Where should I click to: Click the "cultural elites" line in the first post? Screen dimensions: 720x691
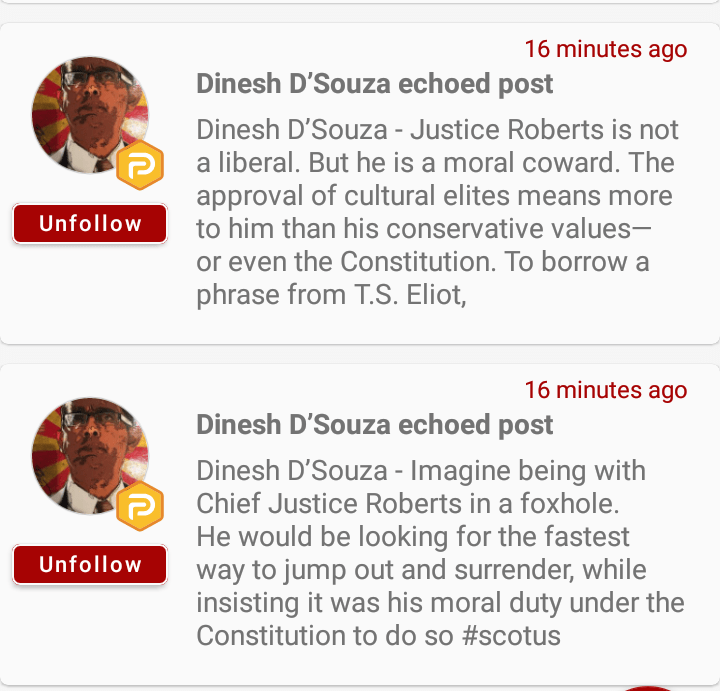[x=434, y=196]
